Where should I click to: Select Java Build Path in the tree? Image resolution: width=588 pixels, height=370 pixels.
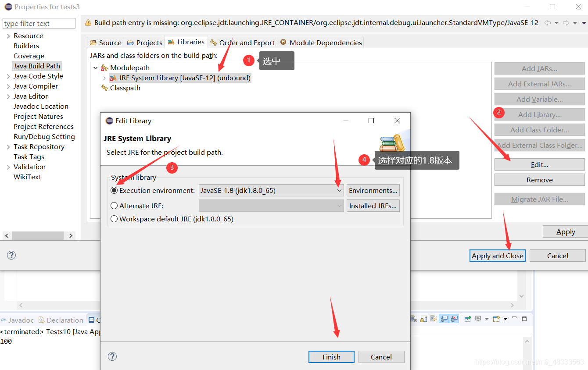pyautogui.click(x=37, y=66)
